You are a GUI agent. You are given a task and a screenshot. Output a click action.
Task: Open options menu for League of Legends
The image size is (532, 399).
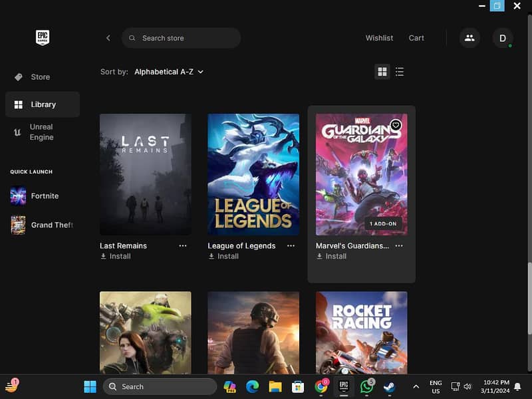291,245
